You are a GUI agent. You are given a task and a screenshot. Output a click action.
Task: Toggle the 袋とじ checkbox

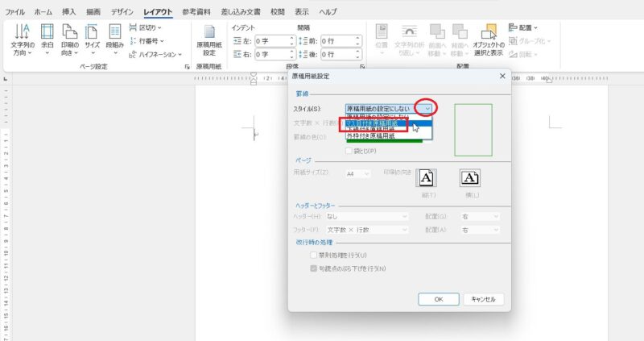tap(349, 151)
